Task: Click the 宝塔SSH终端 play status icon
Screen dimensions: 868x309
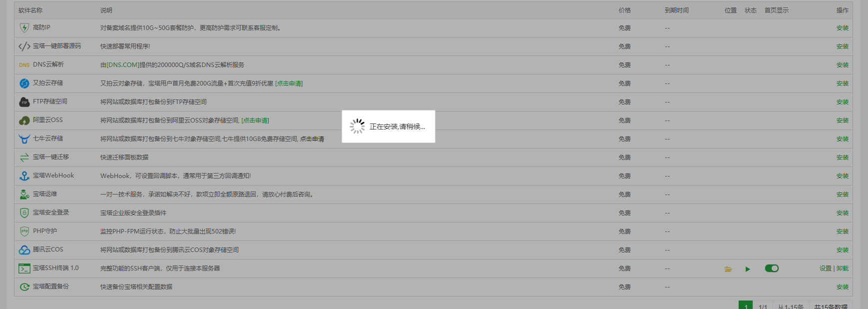Action: tap(748, 269)
